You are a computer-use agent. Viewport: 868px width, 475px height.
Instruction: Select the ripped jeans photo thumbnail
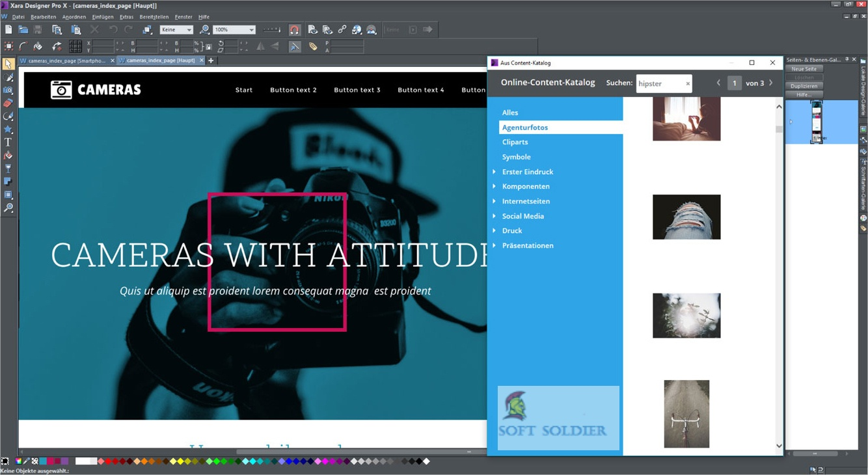[686, 217]
